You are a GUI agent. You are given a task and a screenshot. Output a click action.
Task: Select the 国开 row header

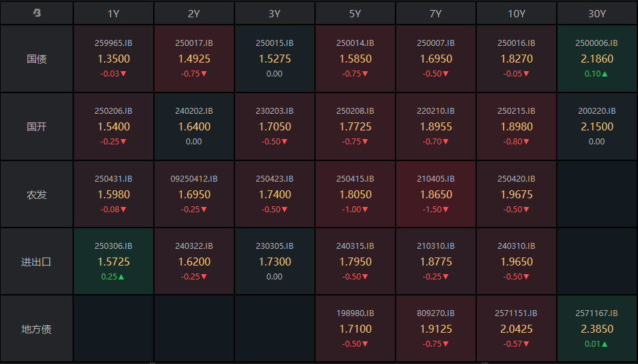(37, 126)
